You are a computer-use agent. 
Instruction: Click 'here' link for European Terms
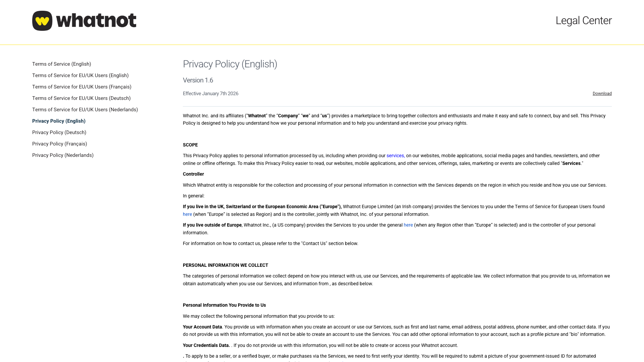[187, 214]
